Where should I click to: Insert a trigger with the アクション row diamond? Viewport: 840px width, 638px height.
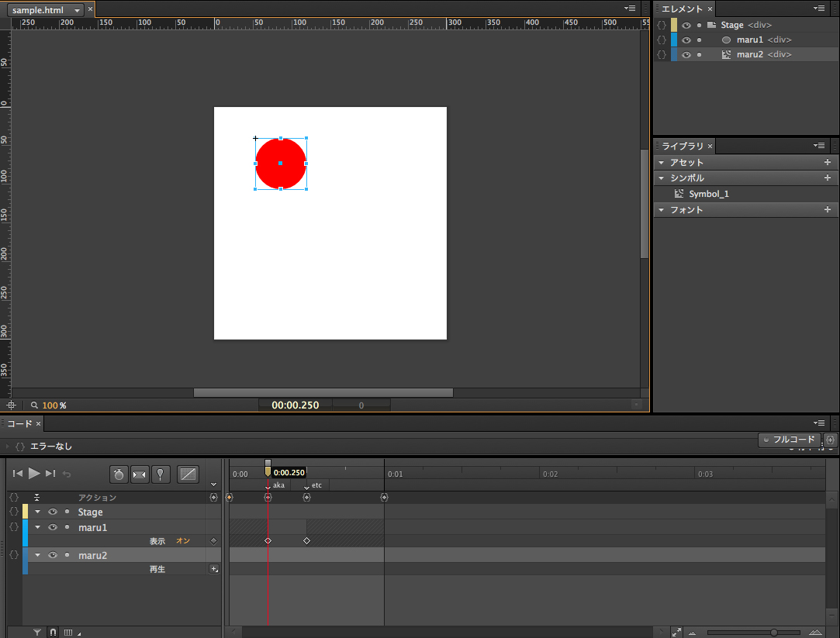(213, 497)
